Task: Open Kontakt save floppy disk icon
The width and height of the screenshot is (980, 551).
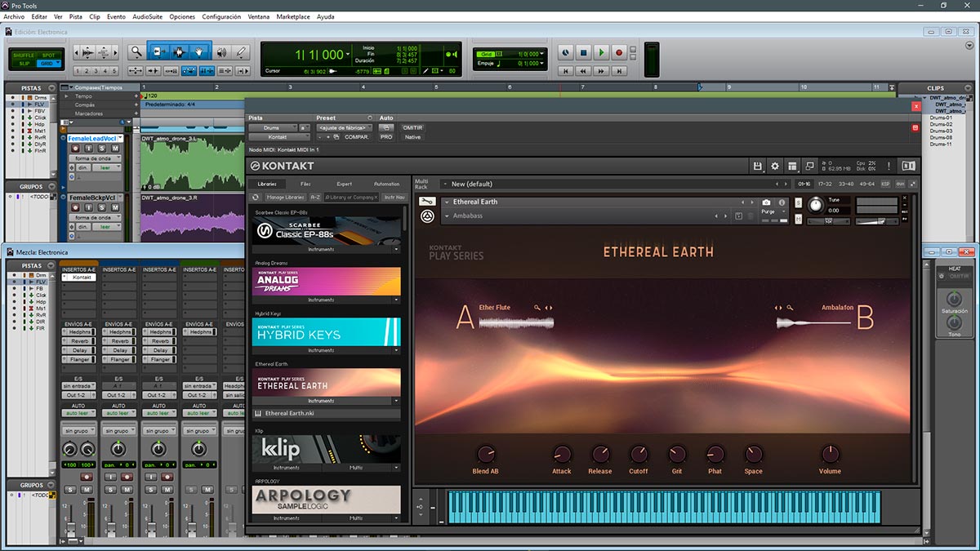Action: (758, 166)
